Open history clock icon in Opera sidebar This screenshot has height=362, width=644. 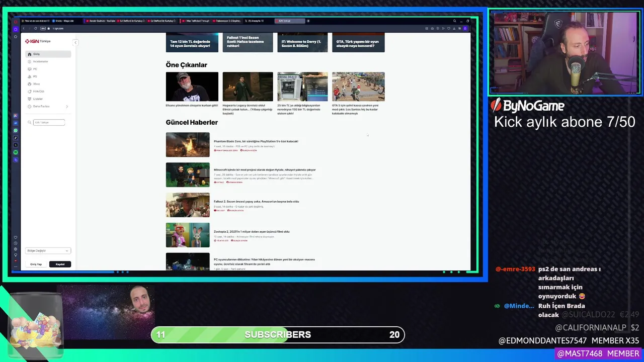[16, 243]
